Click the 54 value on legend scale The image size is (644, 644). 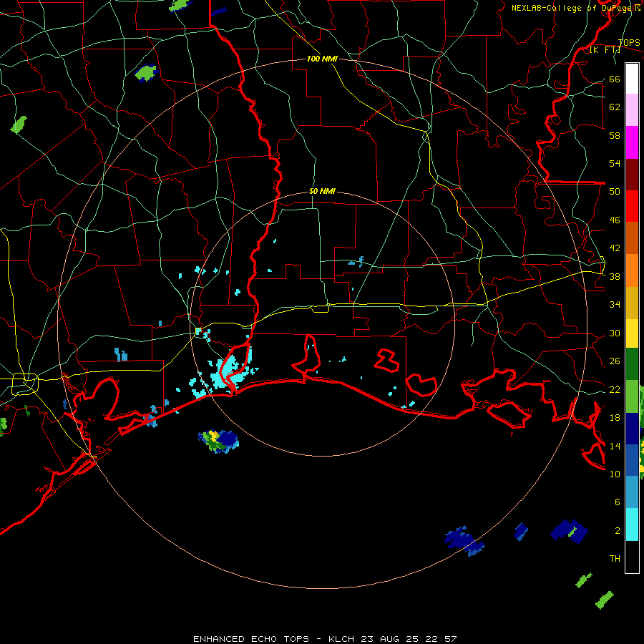[615, 163]
